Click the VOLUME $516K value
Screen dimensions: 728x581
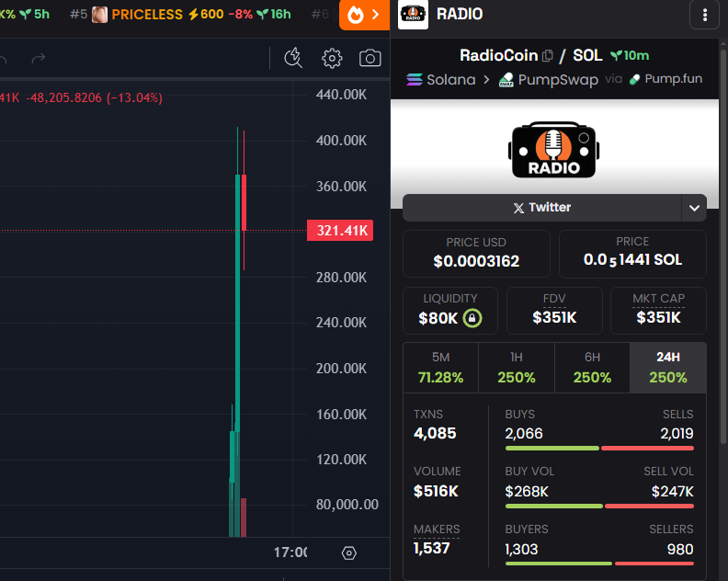[436, 491]
